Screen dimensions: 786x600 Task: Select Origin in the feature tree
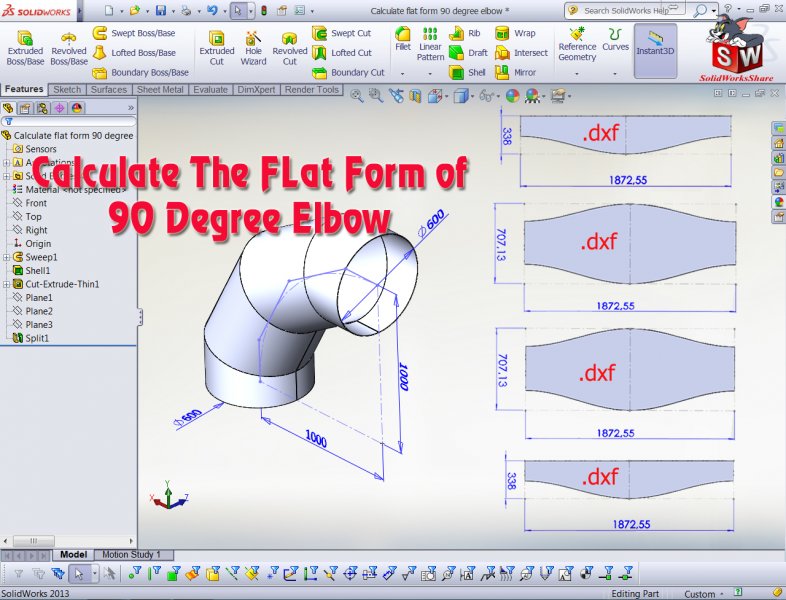[x=32, y=244]
